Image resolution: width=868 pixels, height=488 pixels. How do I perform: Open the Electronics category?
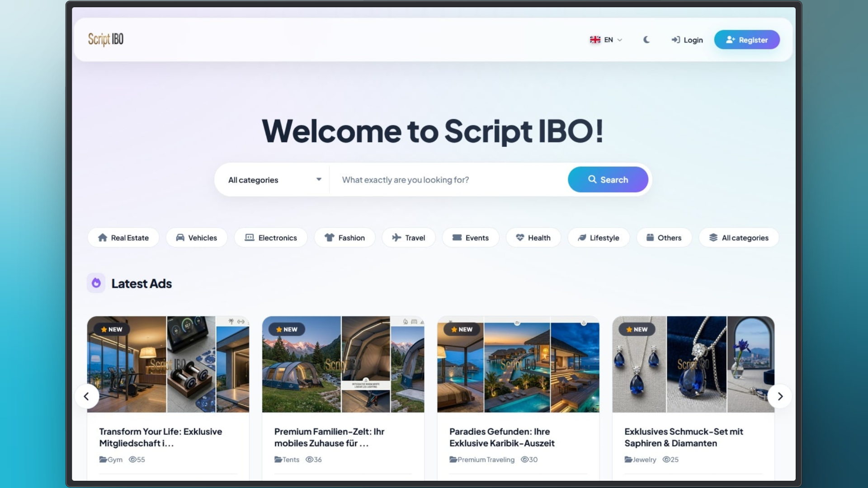(271, 238)
